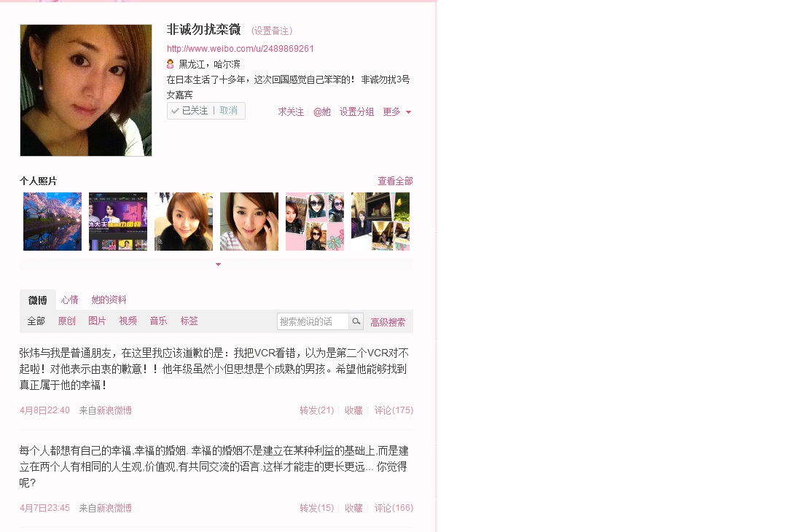Cancel following via 取消

pos(229,111)
